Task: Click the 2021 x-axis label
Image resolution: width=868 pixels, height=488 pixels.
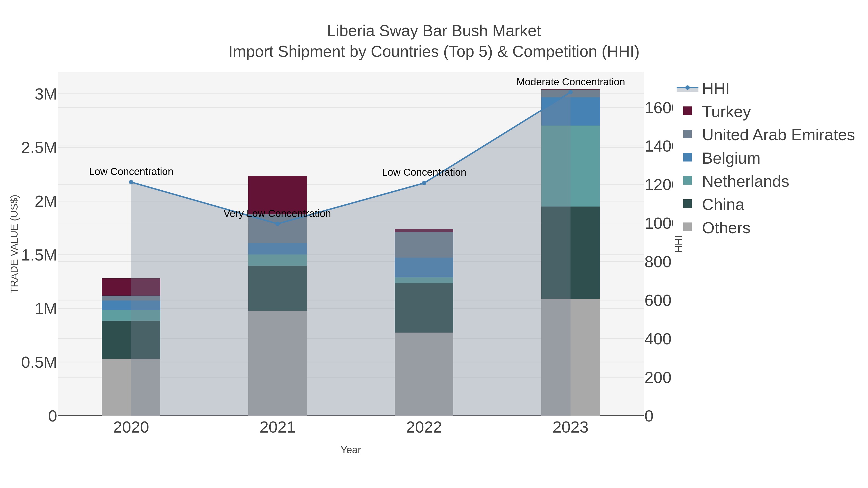Action: pyautogui.click(x=278, y=428)
